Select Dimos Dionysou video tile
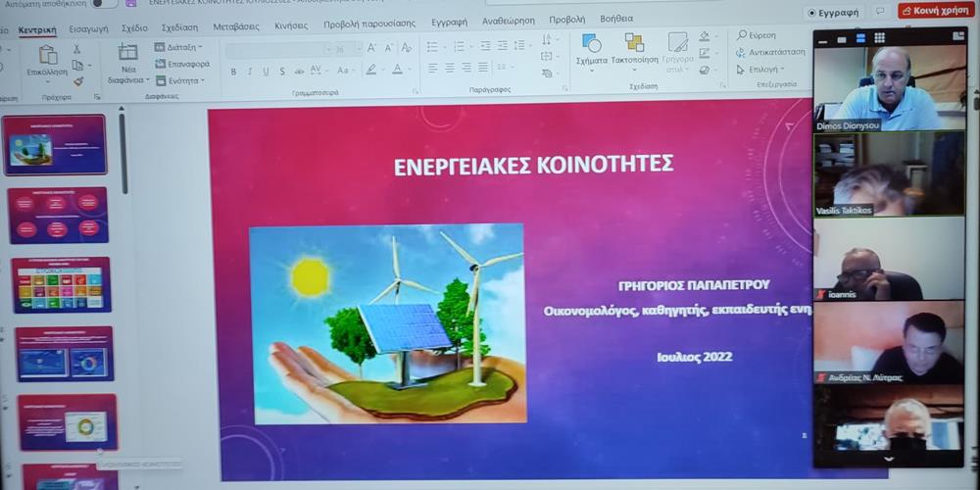The image size is (980, 490). coord(889,89)
